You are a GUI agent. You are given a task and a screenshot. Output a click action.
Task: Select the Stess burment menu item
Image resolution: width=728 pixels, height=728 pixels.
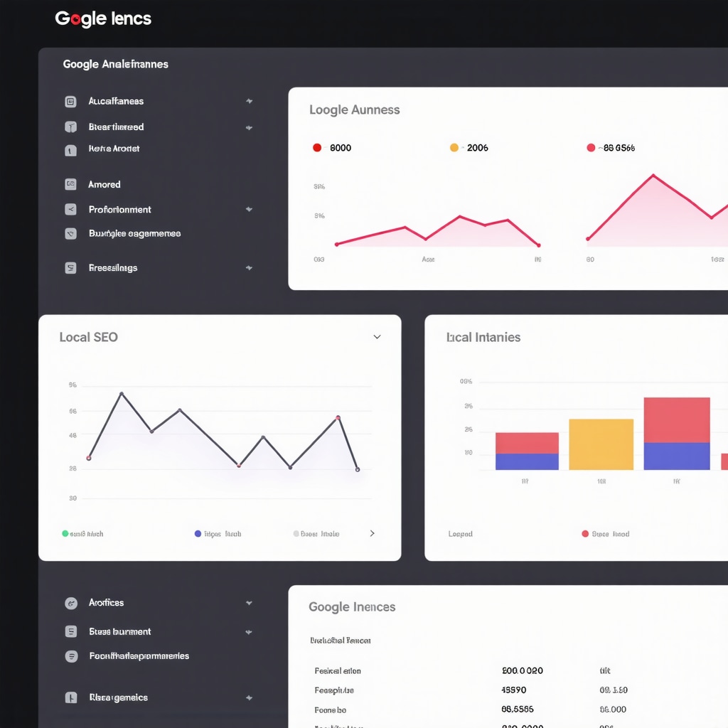[119, 631]
